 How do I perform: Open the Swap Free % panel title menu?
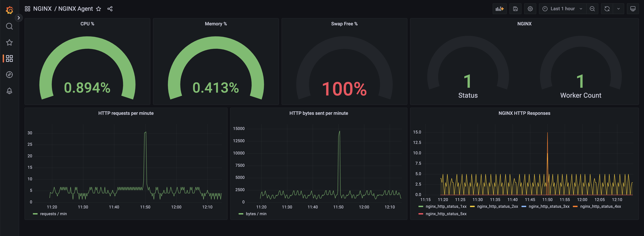pos(344,24)
